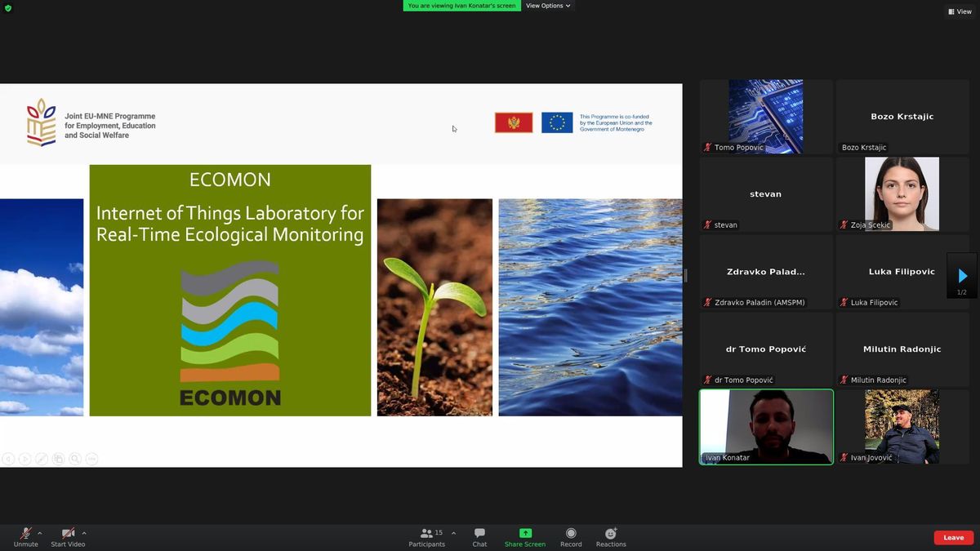Expand the arrow next to Participants

click(x=454, y=533)
